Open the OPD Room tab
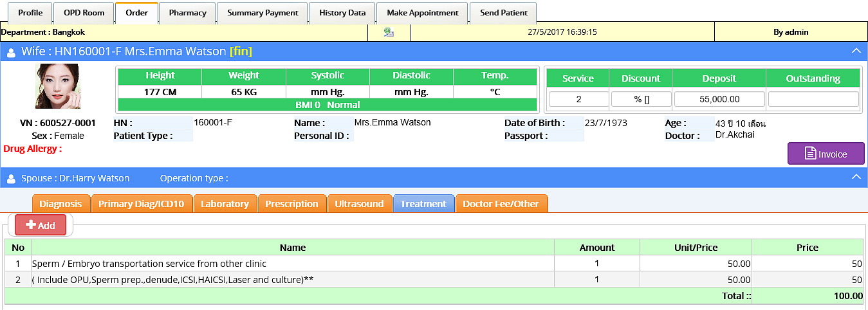The image size is (868, 310). point(84,13)
